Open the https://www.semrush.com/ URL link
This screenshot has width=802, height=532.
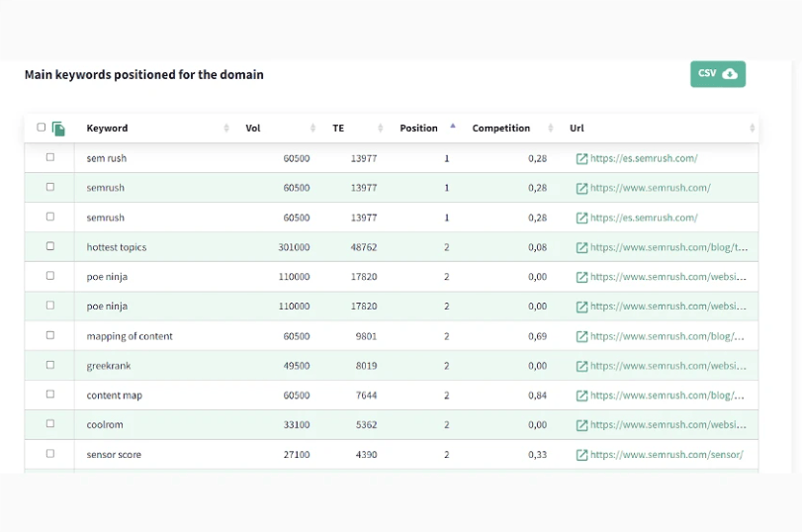tap(650, 188)
